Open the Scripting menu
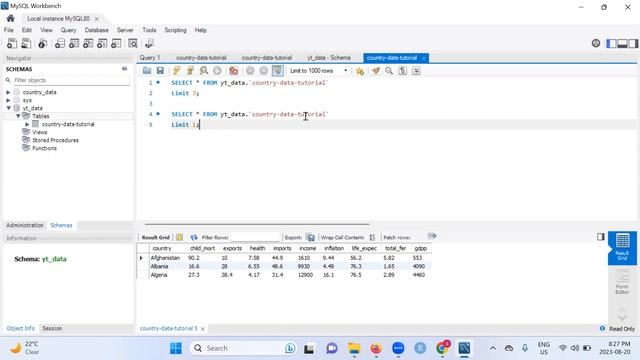 click(175, 30)
